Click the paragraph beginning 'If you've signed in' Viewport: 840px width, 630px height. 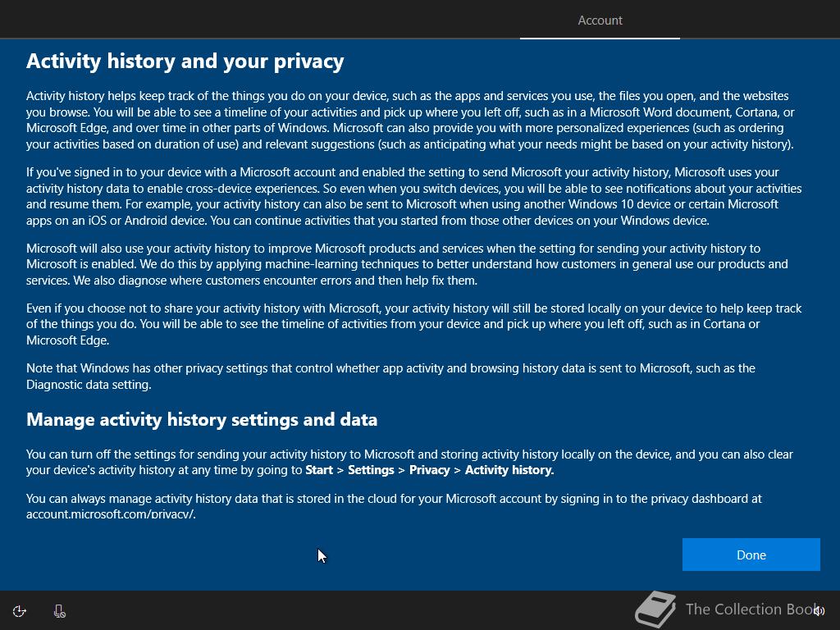pos(414,196)
